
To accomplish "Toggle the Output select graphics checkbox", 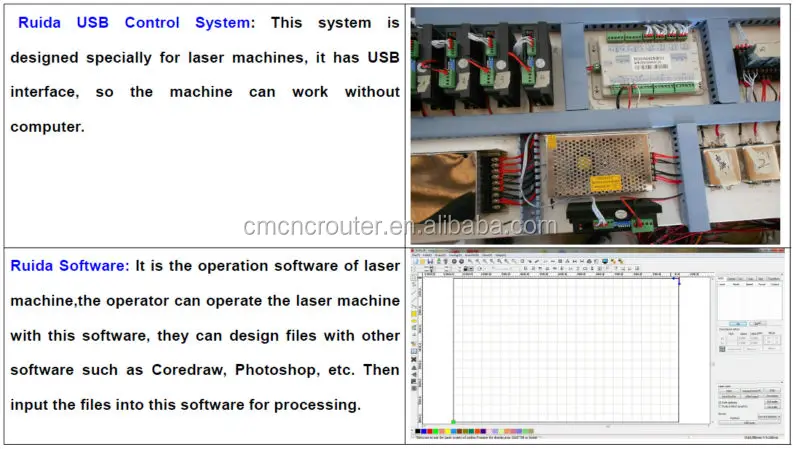I will [720, 406].
